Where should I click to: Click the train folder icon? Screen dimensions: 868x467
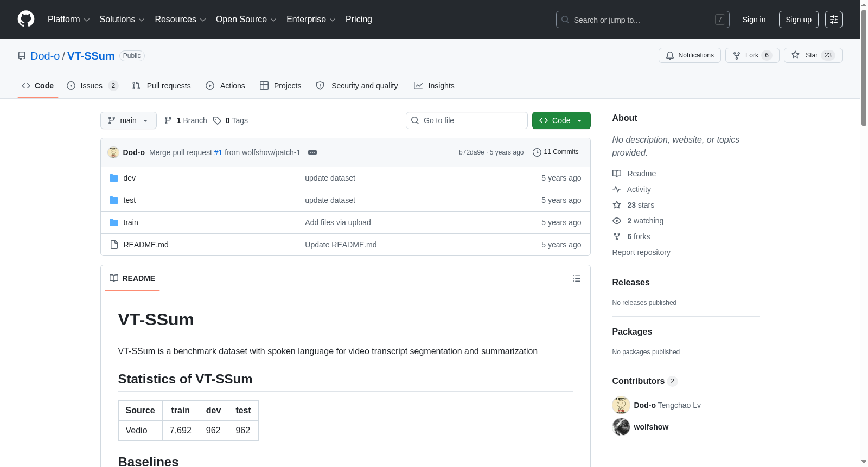point(114,222)
